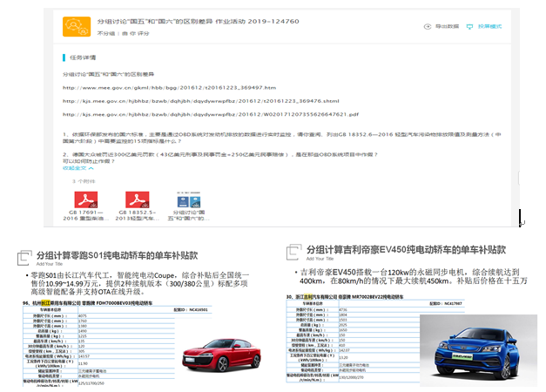The height and width of the screenshot is (392, 546).
Task: Open the GB 17691—2016 PDF attachment
Action: tap(86, 199)
